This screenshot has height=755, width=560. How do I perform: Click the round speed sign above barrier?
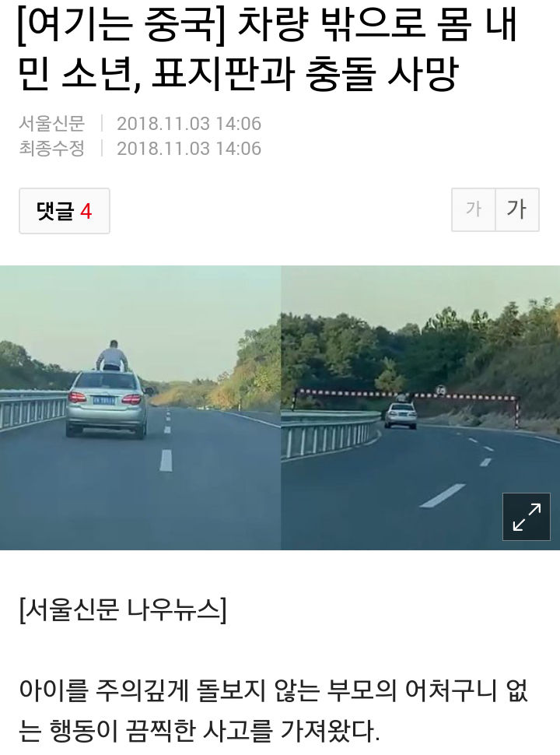click(440, 389)
